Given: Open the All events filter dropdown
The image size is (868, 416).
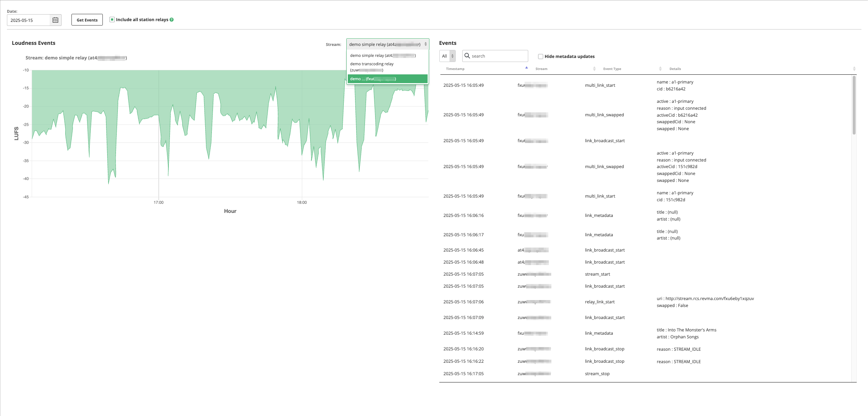Looking at the screenshot, I should (x=447, y=56).
